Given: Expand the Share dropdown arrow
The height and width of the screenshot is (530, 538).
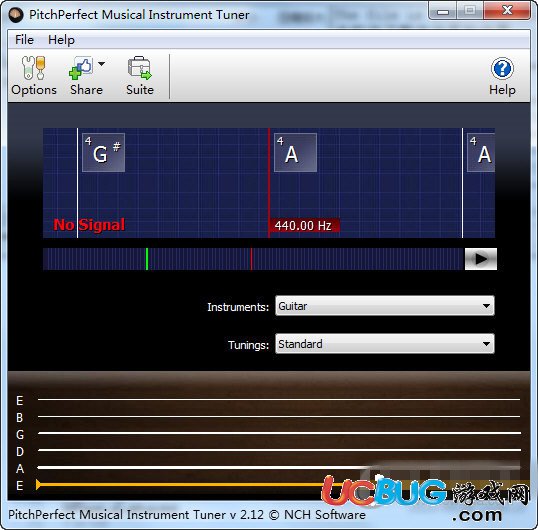Looking at the screenshot, I should pyautogui.click(x=101, y=64).
